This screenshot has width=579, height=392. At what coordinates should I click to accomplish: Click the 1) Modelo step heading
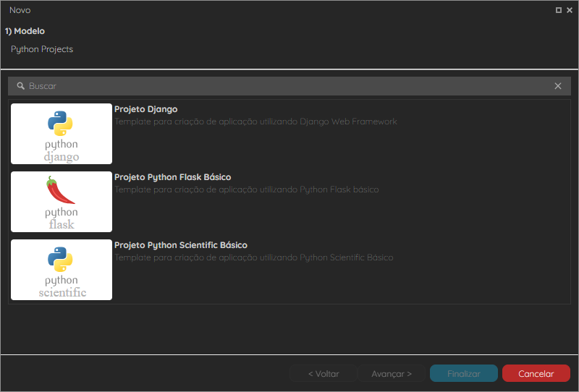(25, 31)
